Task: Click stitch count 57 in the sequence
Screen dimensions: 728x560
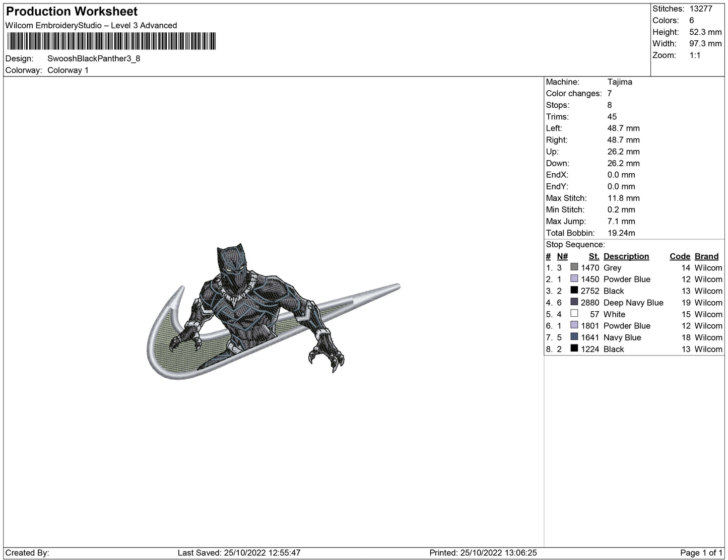Action: (x=594, y=314)
